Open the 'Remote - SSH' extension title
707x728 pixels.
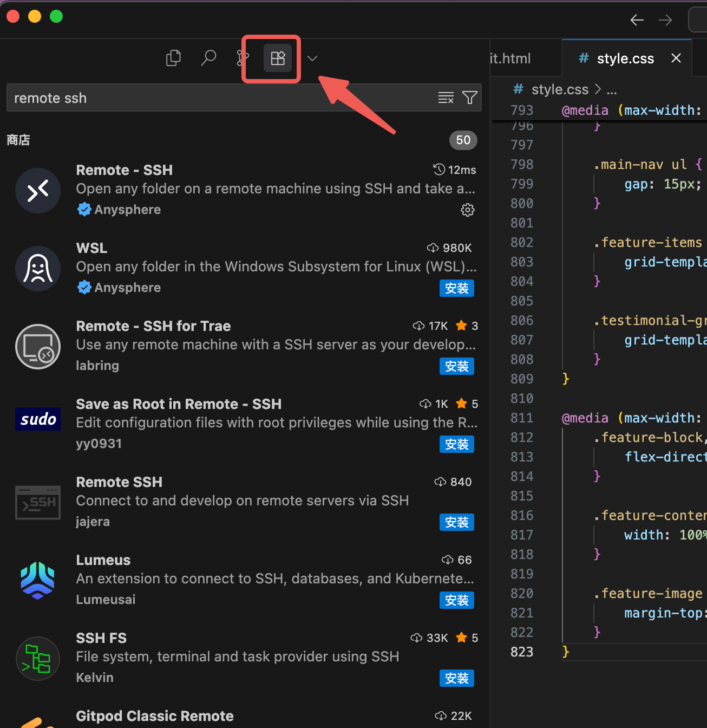pos(125,170)
